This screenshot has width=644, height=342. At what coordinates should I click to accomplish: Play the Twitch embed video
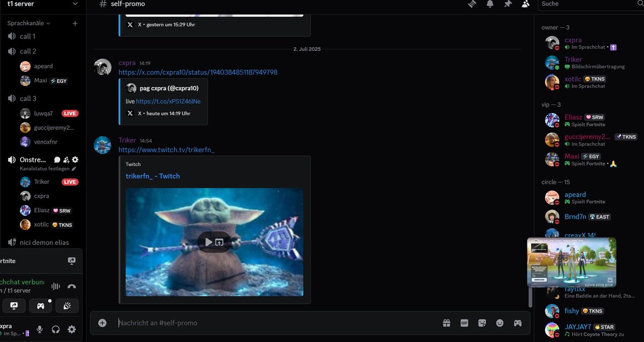[x=209, y=242]
